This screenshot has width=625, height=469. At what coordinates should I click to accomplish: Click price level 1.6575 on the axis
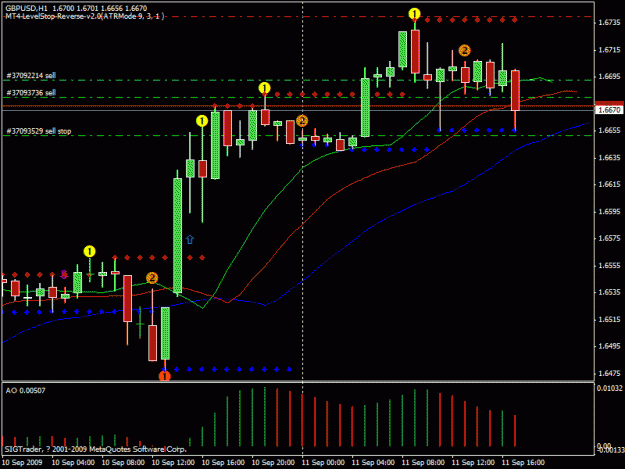(610, 238)
